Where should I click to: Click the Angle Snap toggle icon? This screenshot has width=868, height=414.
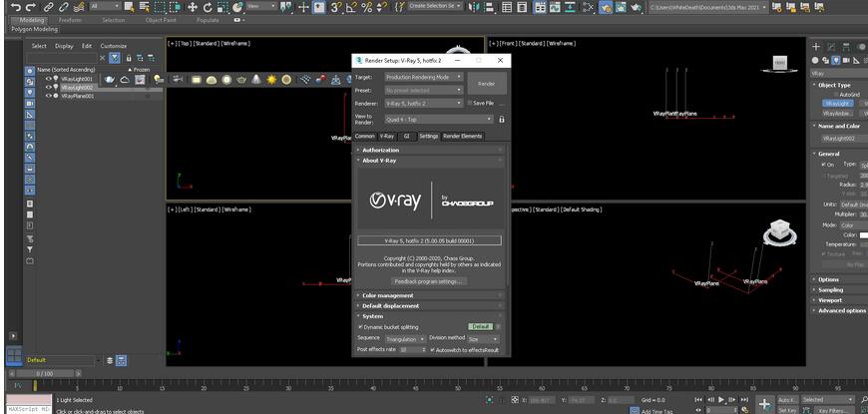click(351, 7)
